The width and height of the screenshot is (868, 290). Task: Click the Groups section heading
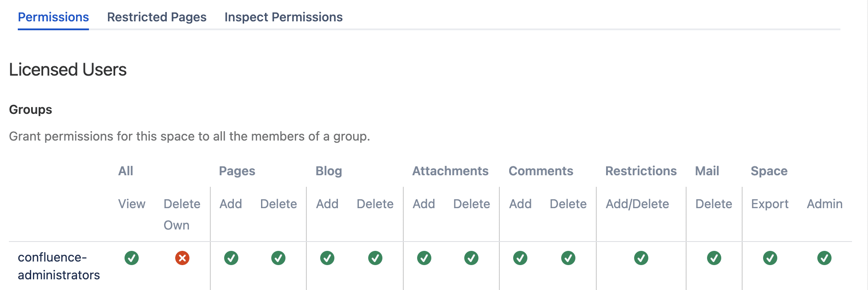[x=31, y=110]
